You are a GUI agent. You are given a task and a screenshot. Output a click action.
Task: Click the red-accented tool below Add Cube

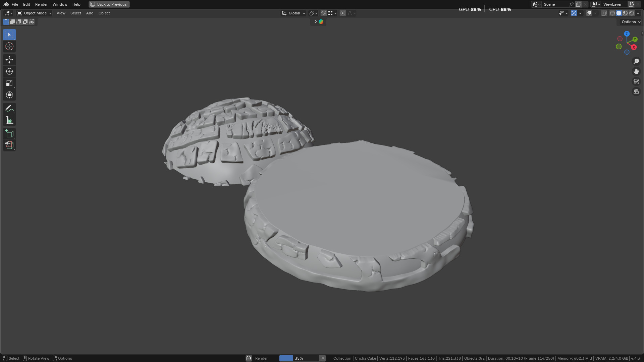9,145
